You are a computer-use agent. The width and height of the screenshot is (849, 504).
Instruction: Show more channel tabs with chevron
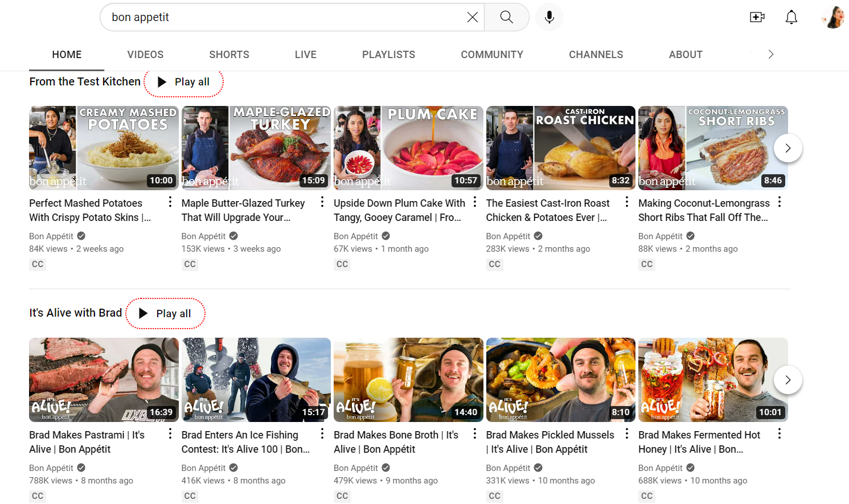pos(771,54)
